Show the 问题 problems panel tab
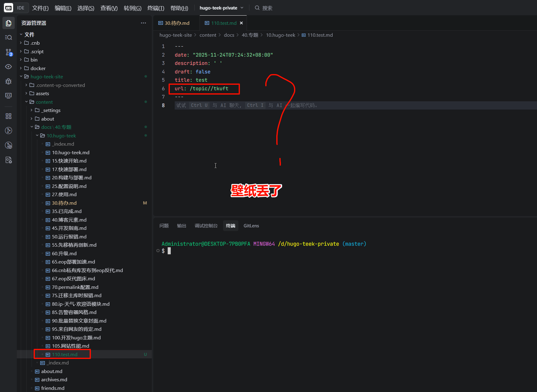 [x=164, y=226]
